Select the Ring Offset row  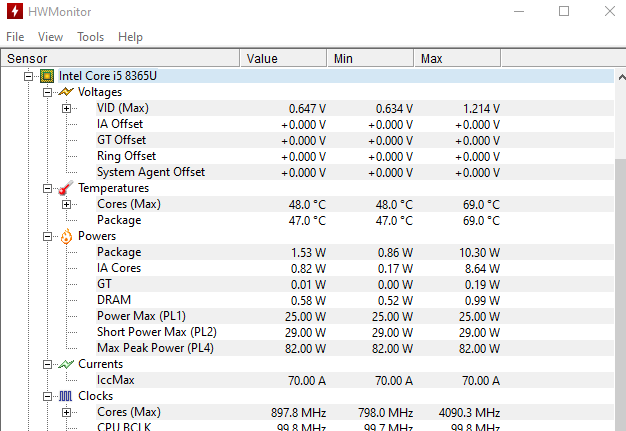point(355,156)
